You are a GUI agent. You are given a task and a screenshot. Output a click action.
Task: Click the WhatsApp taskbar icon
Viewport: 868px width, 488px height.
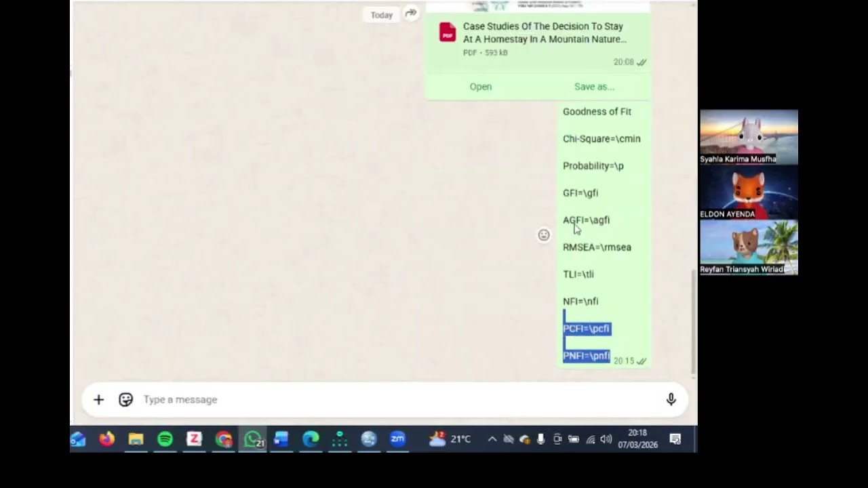(x=253, y=439)
